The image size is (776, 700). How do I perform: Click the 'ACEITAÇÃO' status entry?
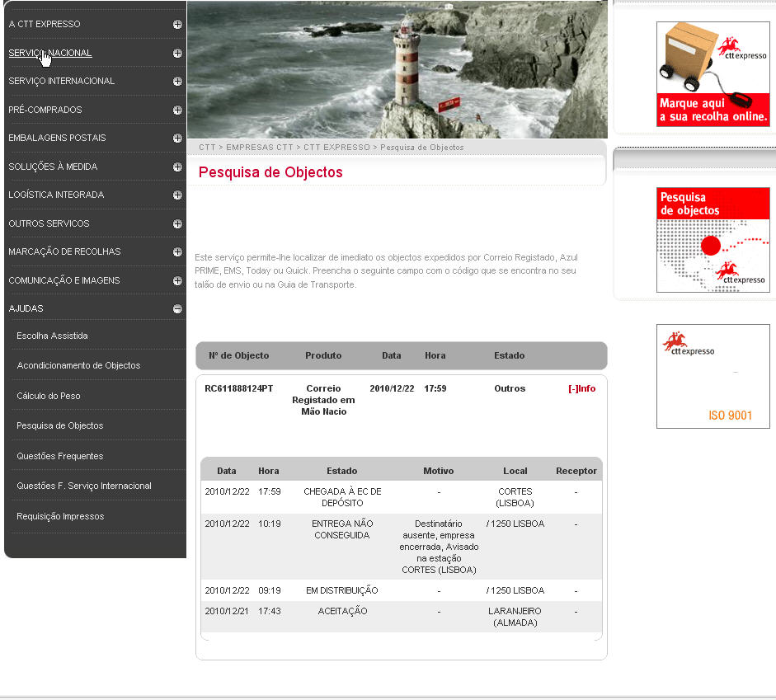coord(342,611)
